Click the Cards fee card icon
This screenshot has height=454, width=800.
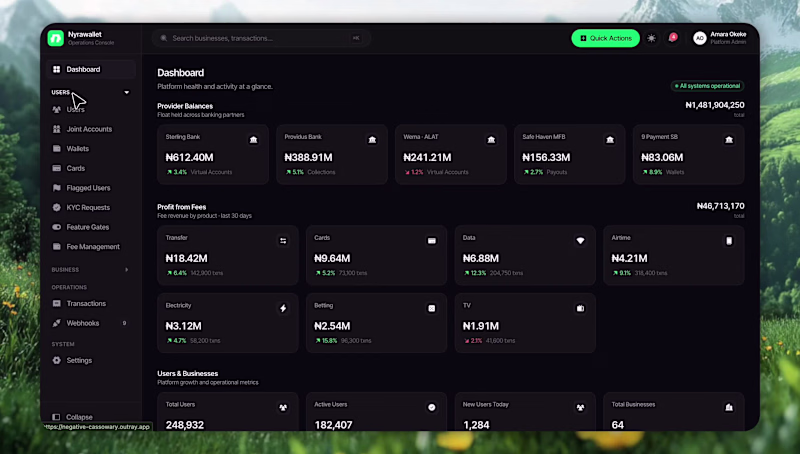(432, 241)
